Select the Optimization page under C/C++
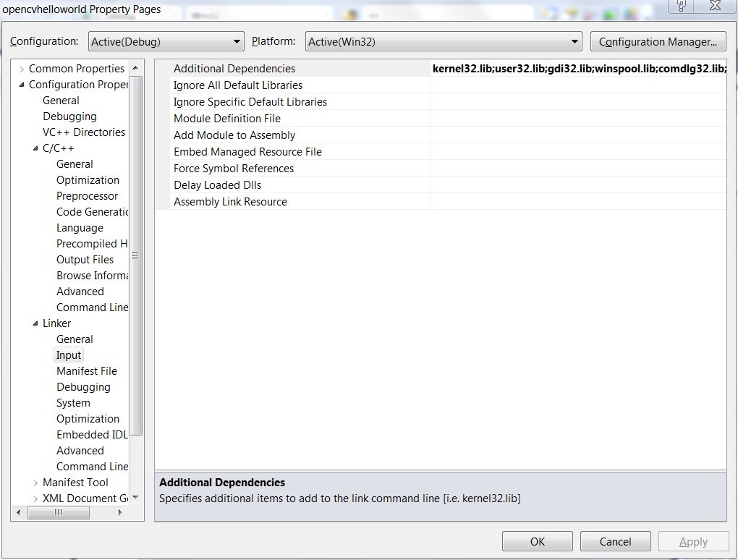 (x=88, y=179)
